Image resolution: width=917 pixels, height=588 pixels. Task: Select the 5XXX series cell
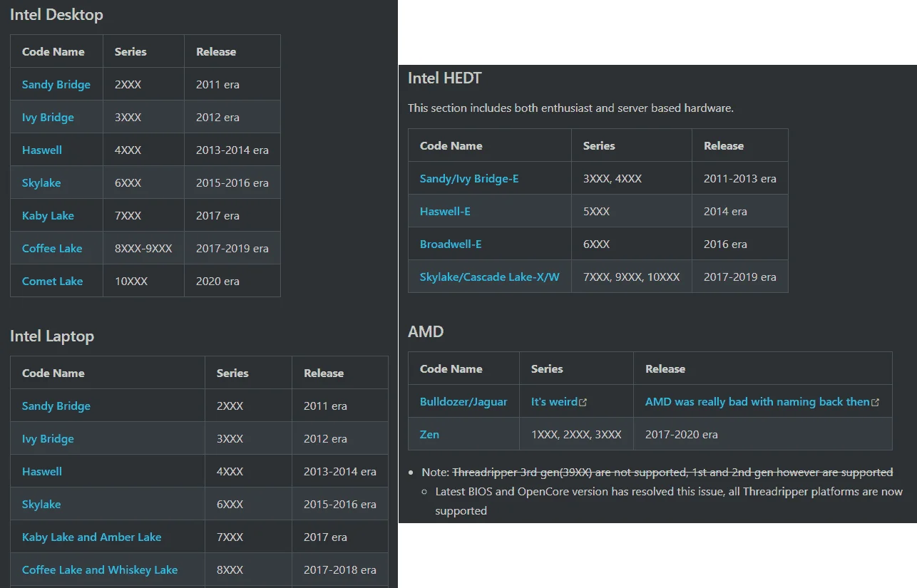coord(632,211)
